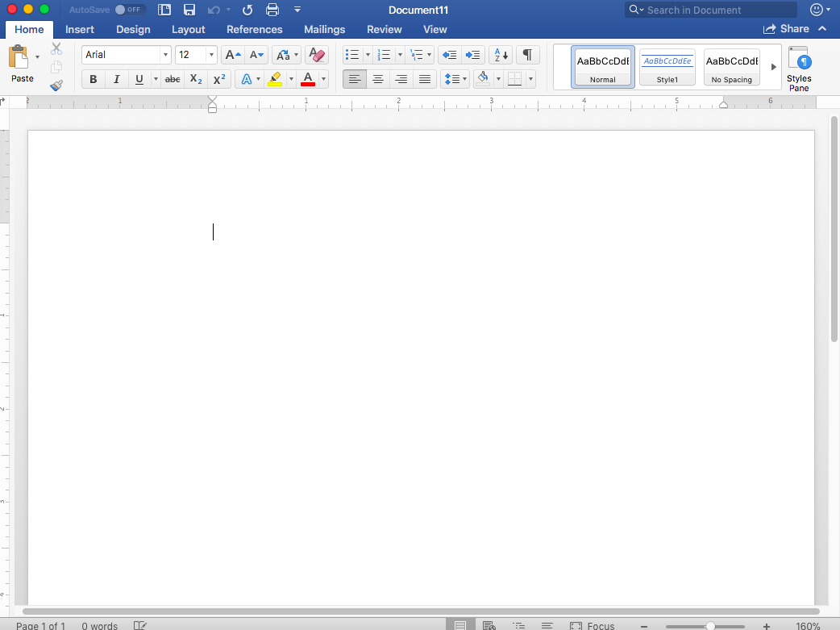Viewport: 840px width, 630px height.
Task: Open the numbered list style dropdown arrow
Action: click(400, 55)
